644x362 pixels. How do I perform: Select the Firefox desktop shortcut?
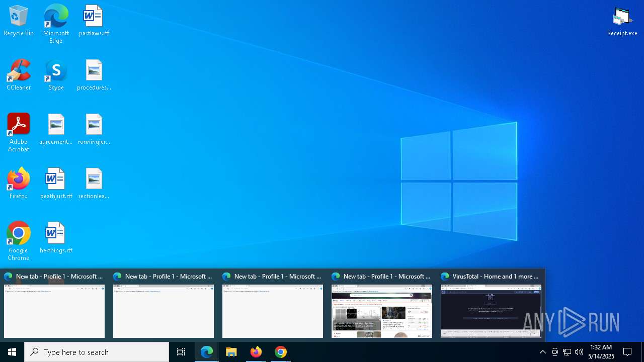(x=19, y=184)
